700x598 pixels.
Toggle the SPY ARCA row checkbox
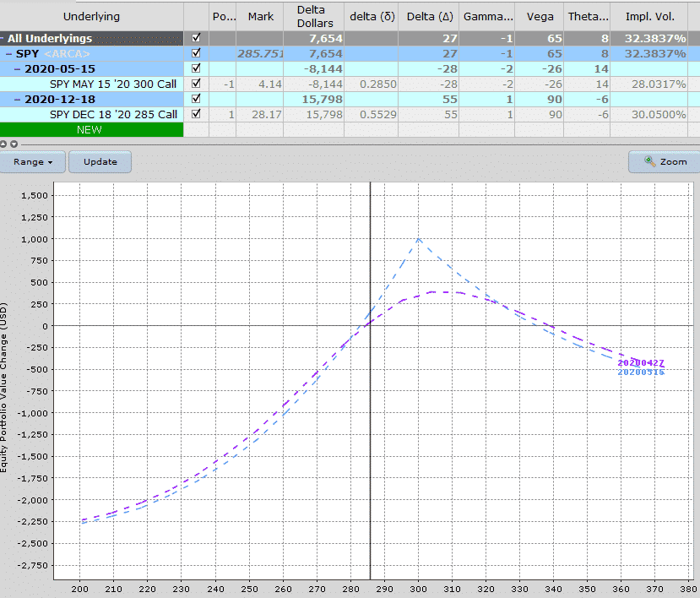coord(196,53)
